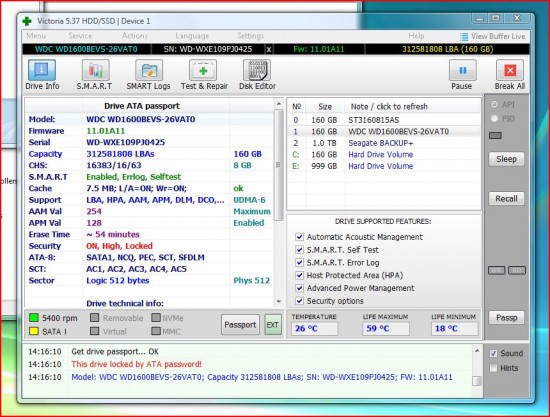Click the LIFE MAXIMUM 59 °C field
The height and width of the screenshot is (417, 550).
(386, 329)
